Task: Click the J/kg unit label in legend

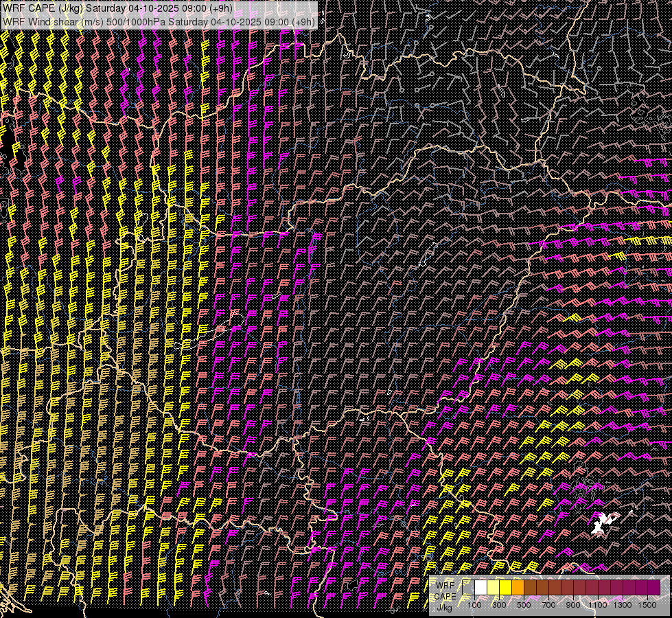Action: pos(445,607)
